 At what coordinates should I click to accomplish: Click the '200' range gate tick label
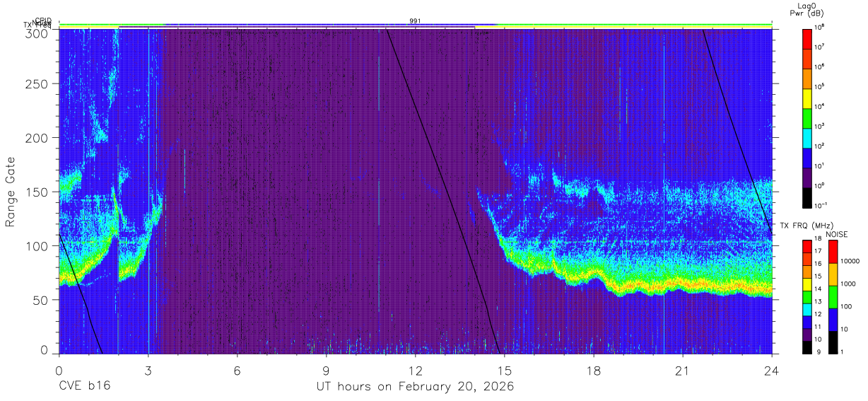click(x=37, y=138)
